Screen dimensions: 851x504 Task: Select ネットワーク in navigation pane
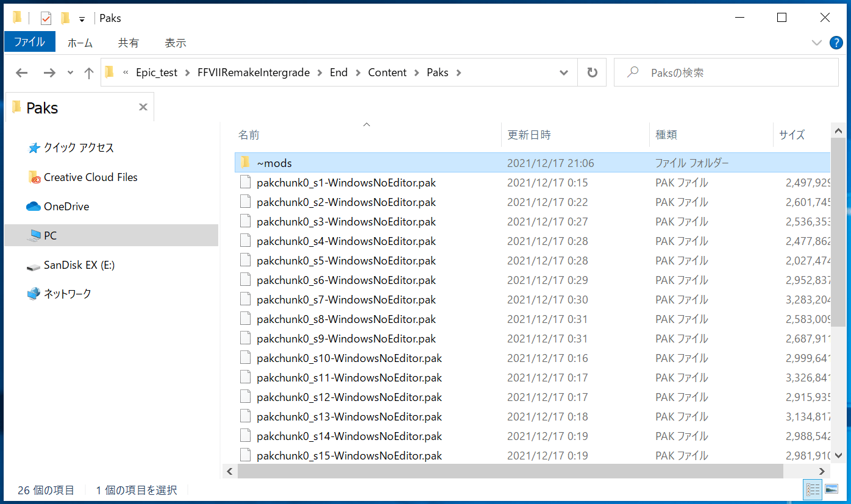click(67, 294)
